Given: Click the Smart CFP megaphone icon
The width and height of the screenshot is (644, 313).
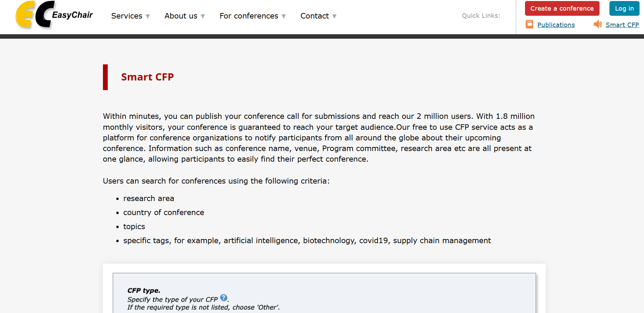Looking at the screenshot, I should 597,24.
